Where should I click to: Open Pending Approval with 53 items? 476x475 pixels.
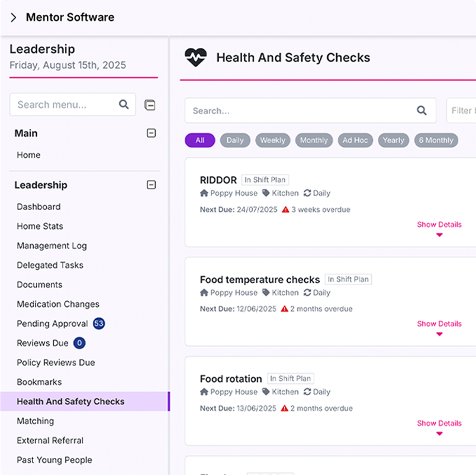click(53, 324)
